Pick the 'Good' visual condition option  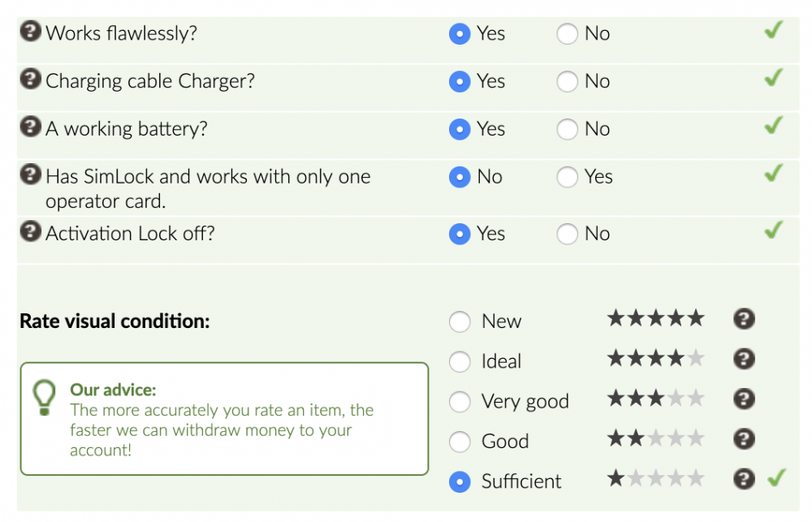(x=460, y=442)
